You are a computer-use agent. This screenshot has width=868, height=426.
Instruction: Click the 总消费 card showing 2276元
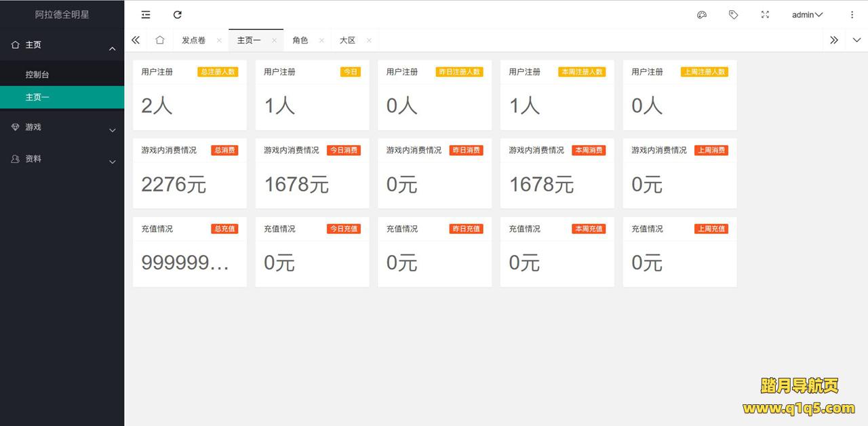[190, 174]
